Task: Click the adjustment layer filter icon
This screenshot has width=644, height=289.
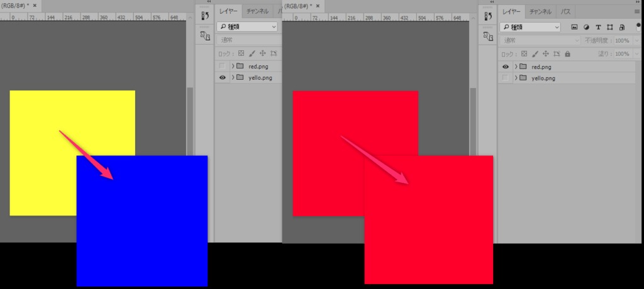Action: [586, 28]
